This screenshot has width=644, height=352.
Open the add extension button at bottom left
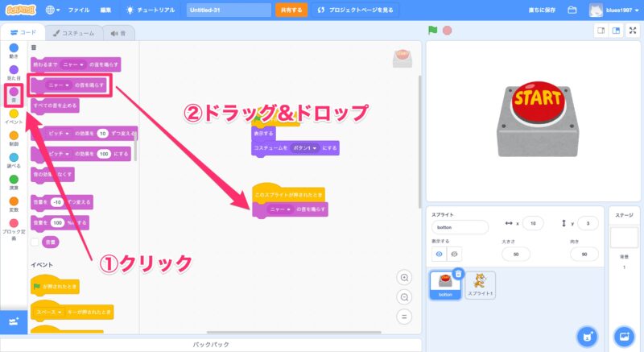click(x=13, y=321)
